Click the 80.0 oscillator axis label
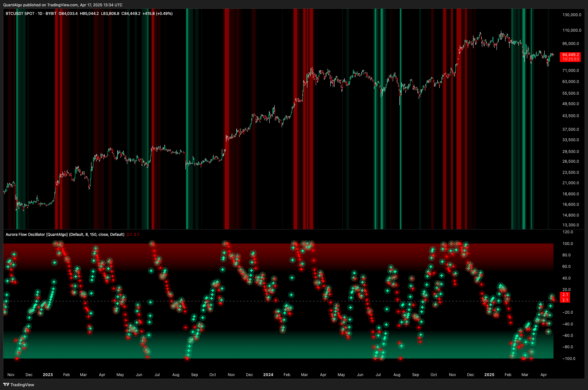The width and height of the screenshot is (588, 390). pyautogui.click(x=566, y=255)
